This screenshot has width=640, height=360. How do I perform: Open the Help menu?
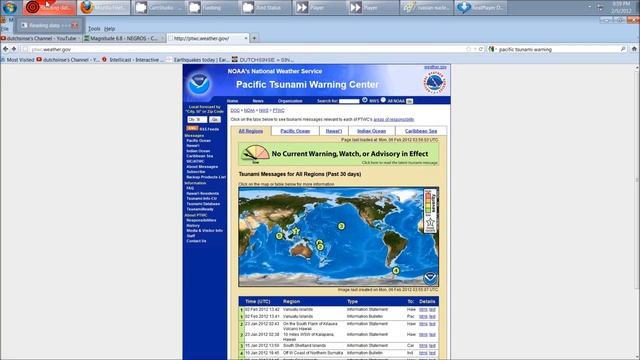point(109,29)
